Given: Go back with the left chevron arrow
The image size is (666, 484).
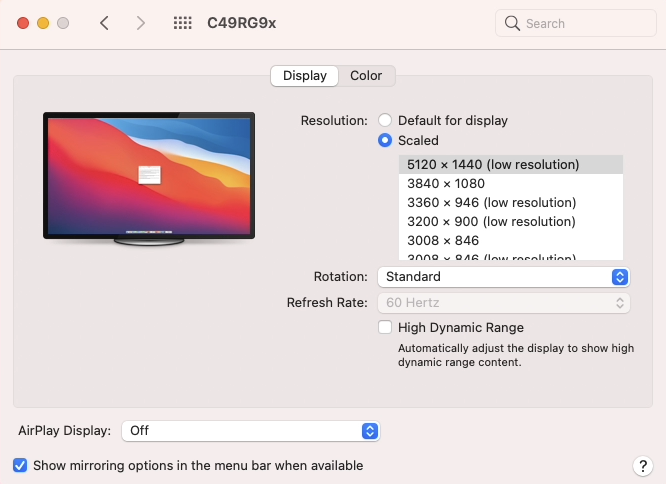Looking at the screenshot, I should coord(104,23).
